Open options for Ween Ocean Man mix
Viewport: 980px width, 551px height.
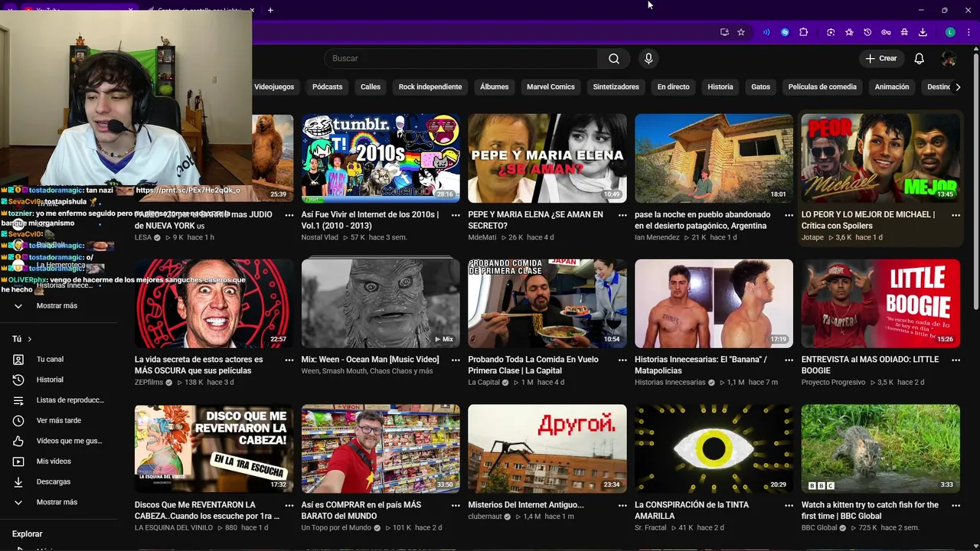coord(456,360)
